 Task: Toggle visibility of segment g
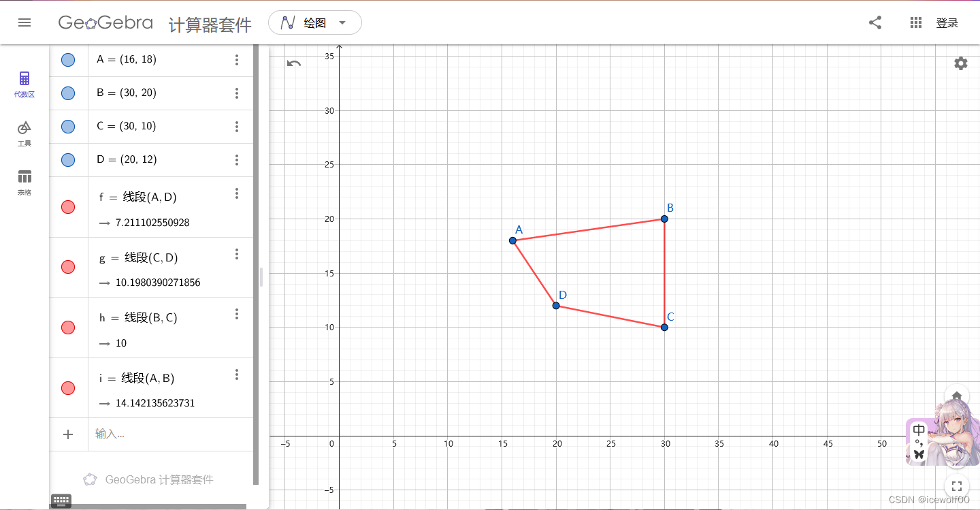(x=68, y=267)
